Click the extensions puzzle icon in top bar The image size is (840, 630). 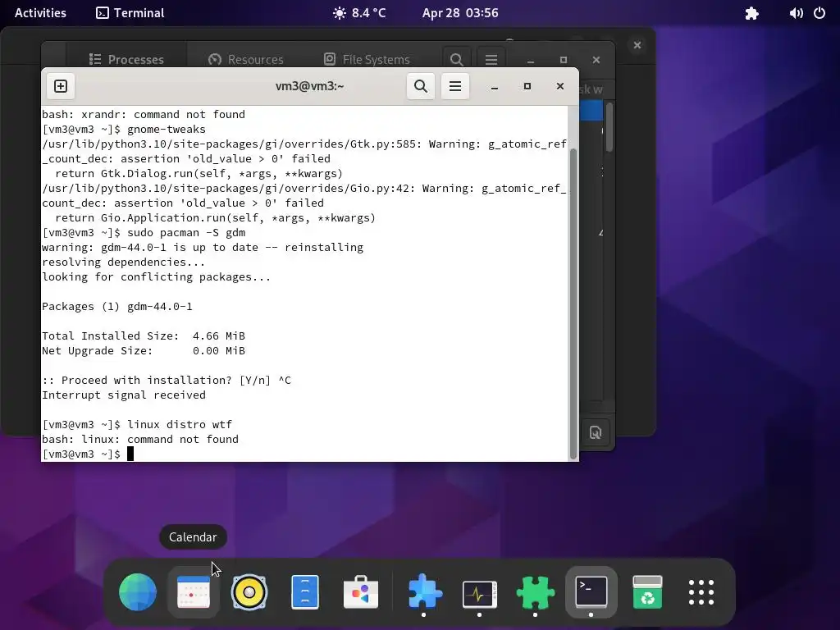pyautogui.click(x=751, y=13)
